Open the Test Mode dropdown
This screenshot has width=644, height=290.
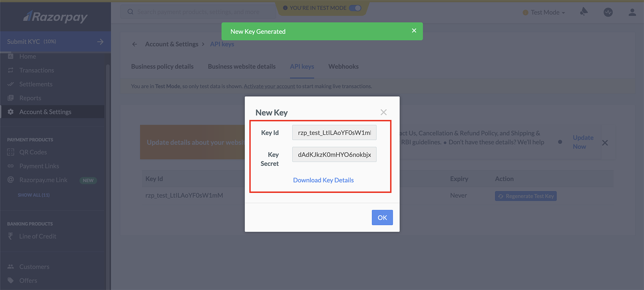(x=544, y=13)
